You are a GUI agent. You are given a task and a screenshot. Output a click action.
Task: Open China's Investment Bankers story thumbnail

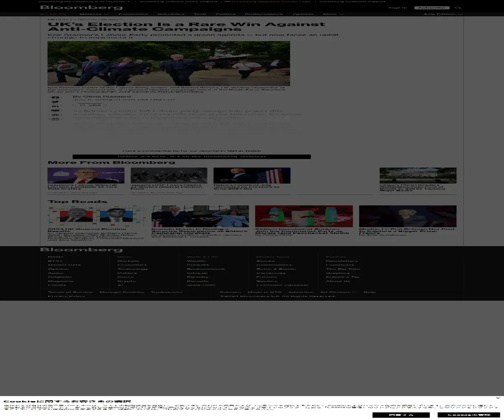coord(304,216)
